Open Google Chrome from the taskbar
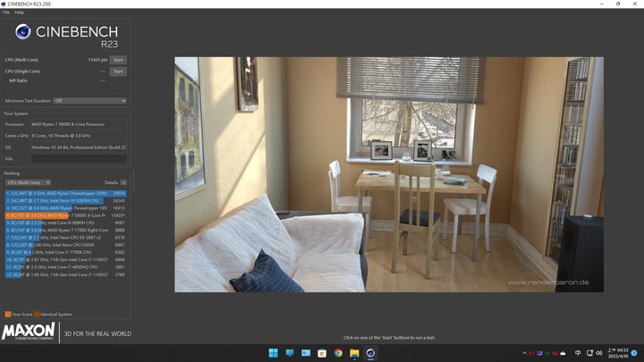644x362 pixels. pyautogui.click(x=338, y=353)
